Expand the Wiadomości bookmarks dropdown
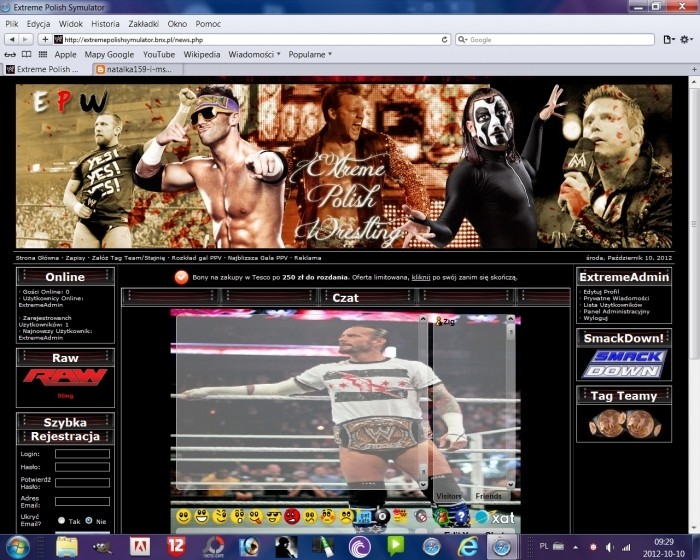The width and height of the screenshot is (700, 560). click(254, 54)
